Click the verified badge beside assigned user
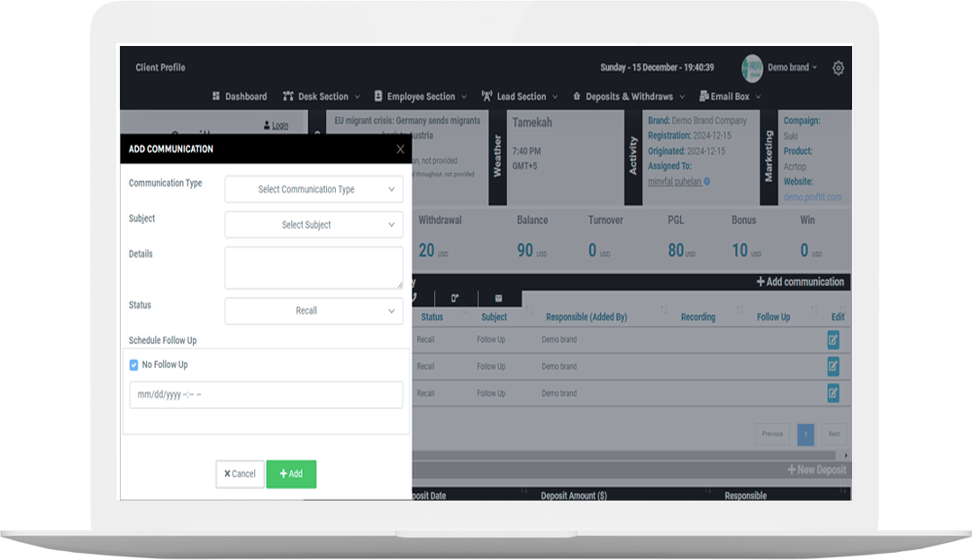Screen dimensions: 972x560 (706, 182)
